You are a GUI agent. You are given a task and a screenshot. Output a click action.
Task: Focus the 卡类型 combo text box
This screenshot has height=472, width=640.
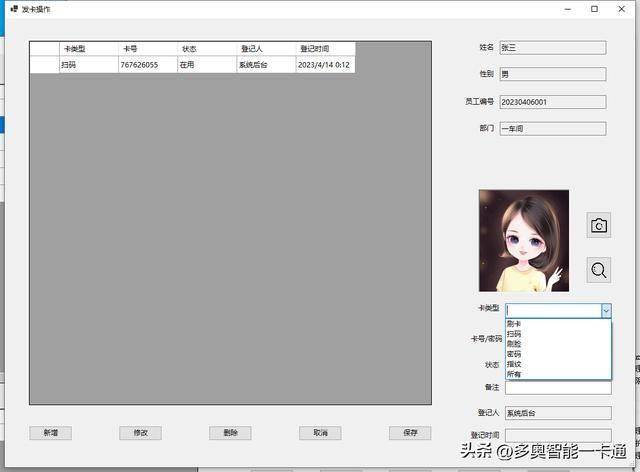pyautogui.click(x=553, y=311)
